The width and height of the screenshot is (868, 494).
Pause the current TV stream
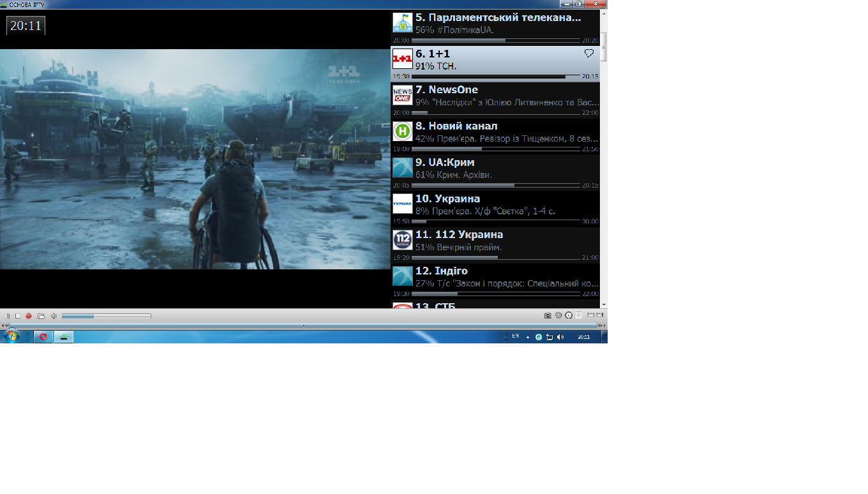pos(7,316)
